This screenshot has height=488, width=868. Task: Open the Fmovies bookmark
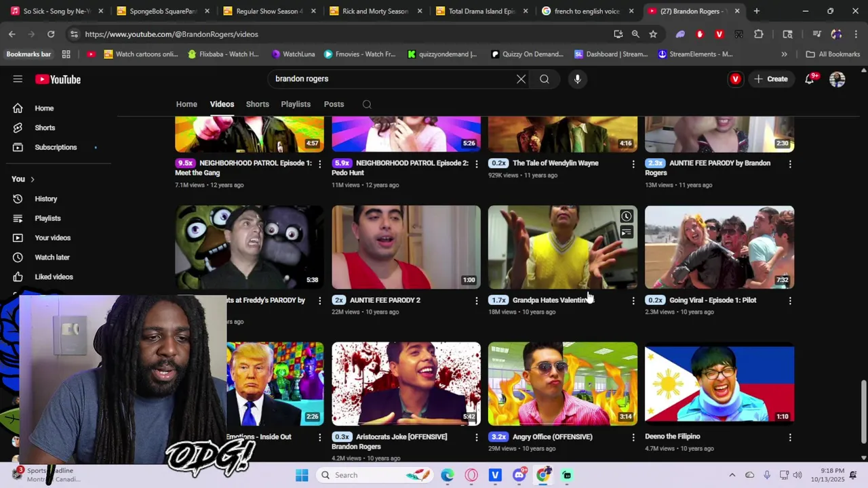359,54
